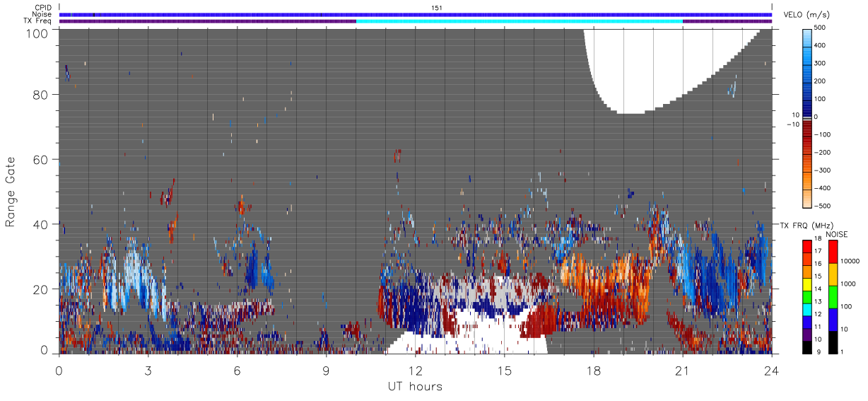This screenshot has width=868, height=401.
Task: Click the 'TX Freq' row label
Action: (39, 21)
